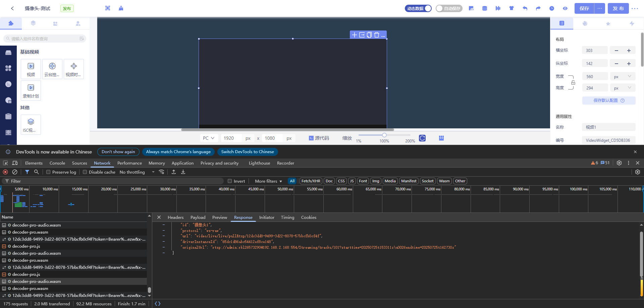644x308 pixels.
Task: Open the network search magnifier
Action: (x=37, y=172)
